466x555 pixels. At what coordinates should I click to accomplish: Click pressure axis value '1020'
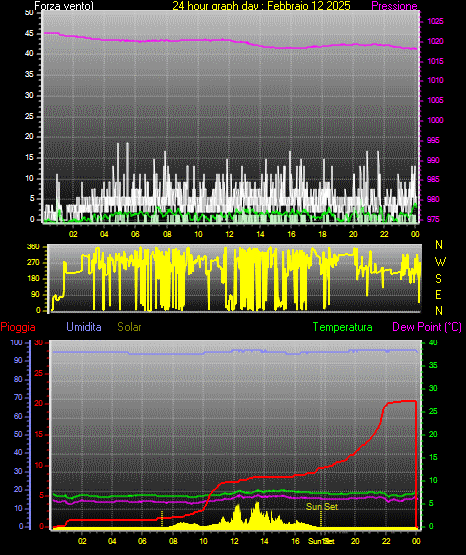pyautogui.click(x=435, y=41)
